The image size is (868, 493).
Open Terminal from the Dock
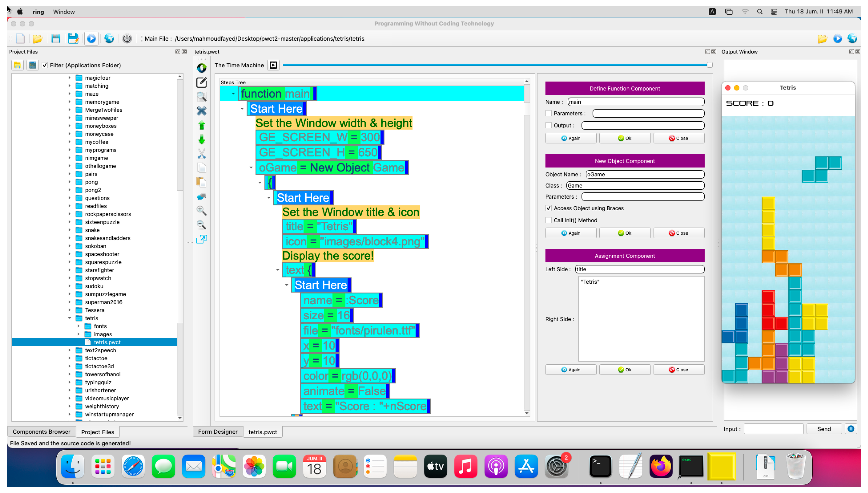[x=600, y=466]
